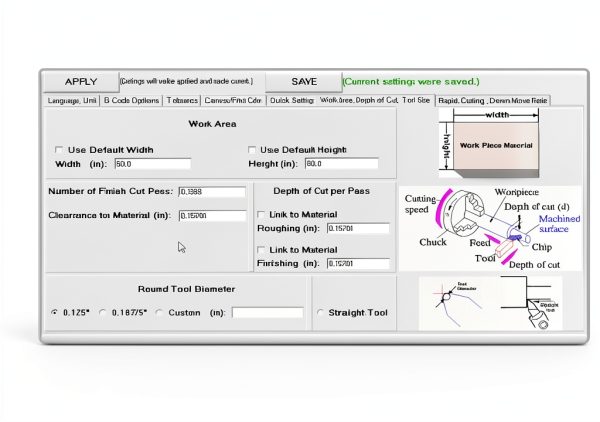Select the 0.125" tool diameter radio

pyautogui.click(x=54, y=313)
